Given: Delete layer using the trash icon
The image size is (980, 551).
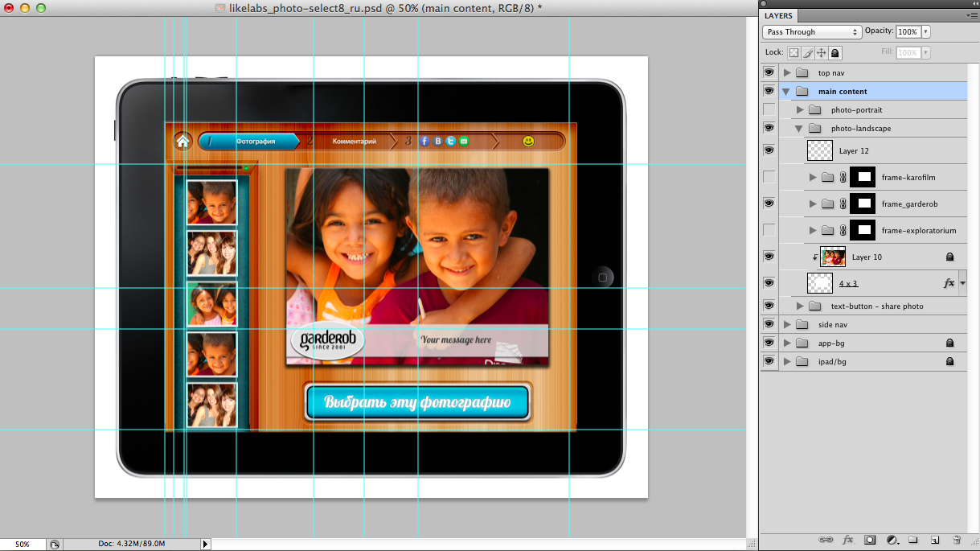Looking at the screenshot, I should click(957, 540).
